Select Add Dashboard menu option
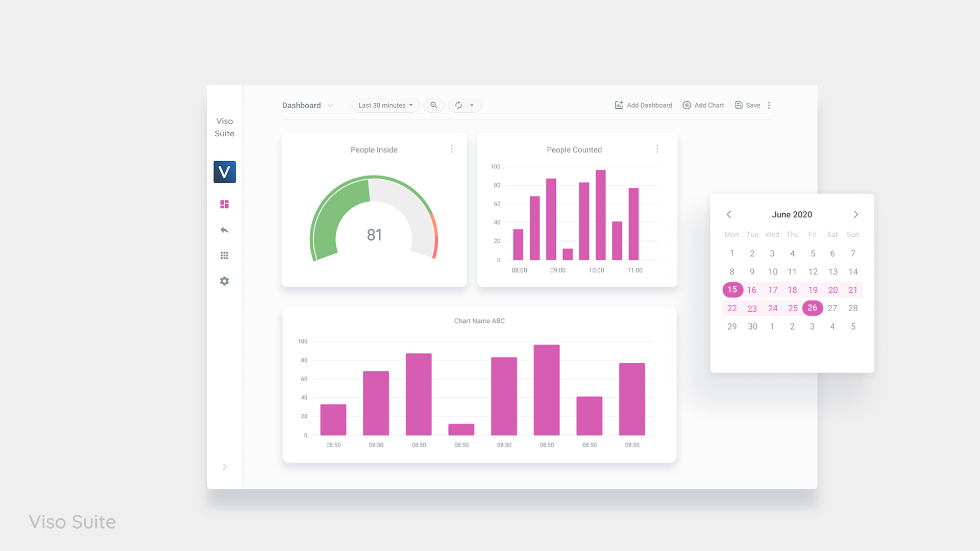This screenshot has height=551, width=980. click(x=643, y=105)
